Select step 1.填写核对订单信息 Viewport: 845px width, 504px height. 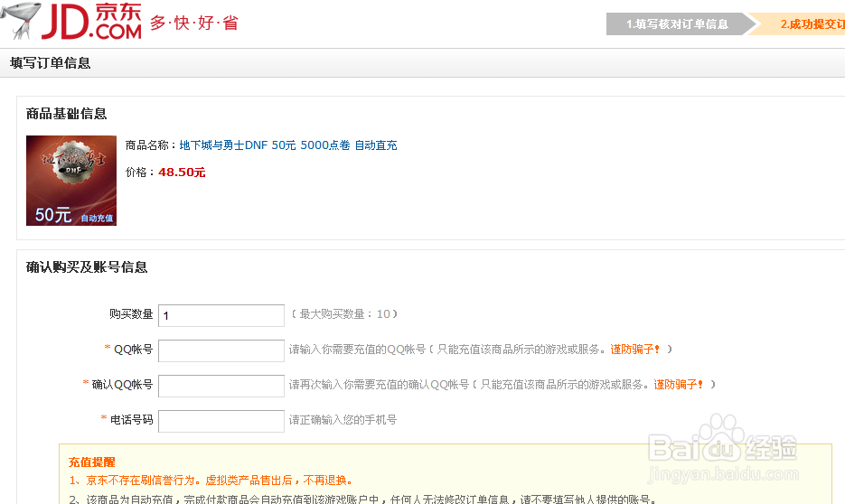[677, 24]
